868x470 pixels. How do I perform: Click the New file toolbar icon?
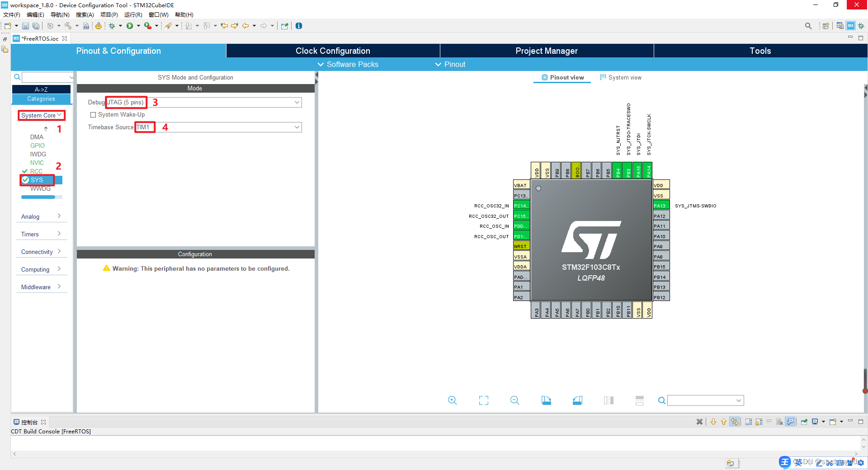[x=8, y=26]
